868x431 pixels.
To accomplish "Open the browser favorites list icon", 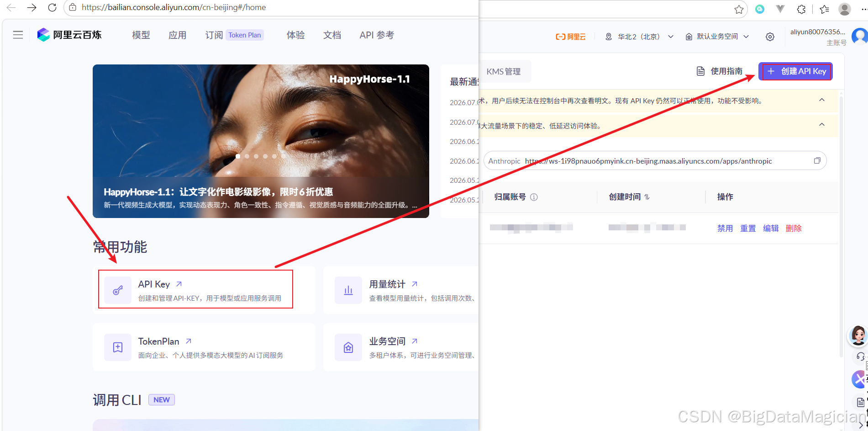I will click(x=824, y=9).
